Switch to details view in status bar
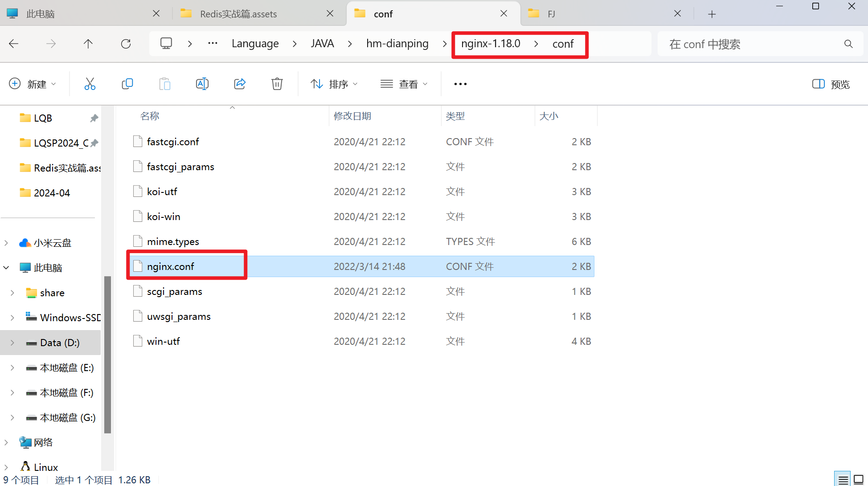 coord(843,480)
